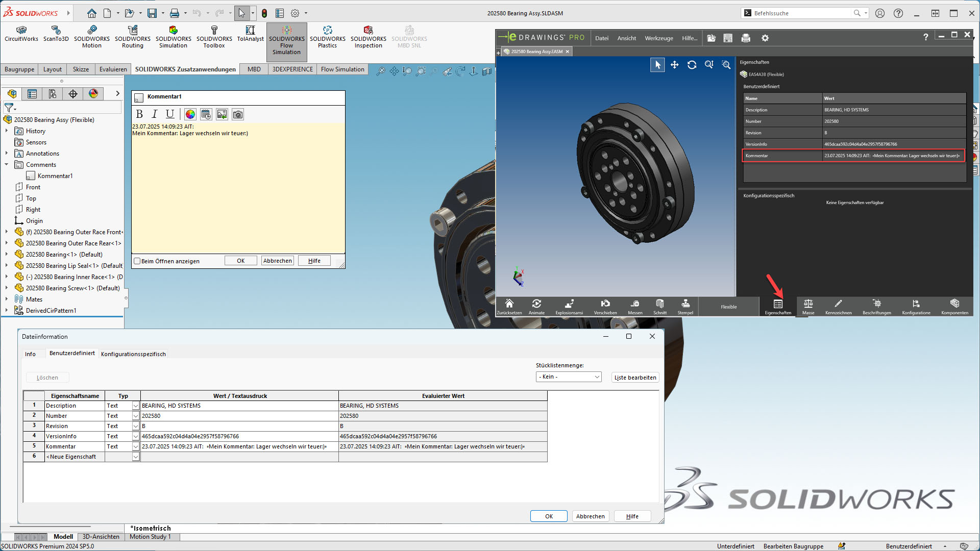Open the Schnitt section tool in eDrawings
Screen dimensions: 980x551
coord(660,307)
